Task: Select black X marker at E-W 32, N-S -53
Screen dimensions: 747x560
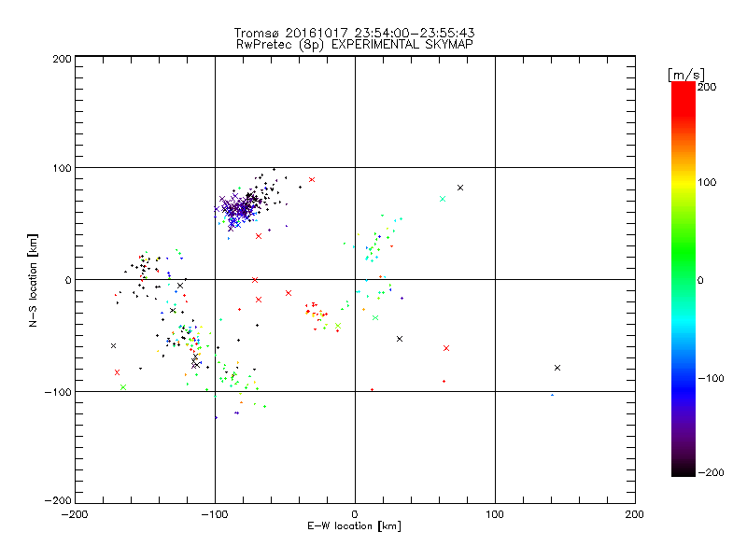Action: [x=400, y=339]
